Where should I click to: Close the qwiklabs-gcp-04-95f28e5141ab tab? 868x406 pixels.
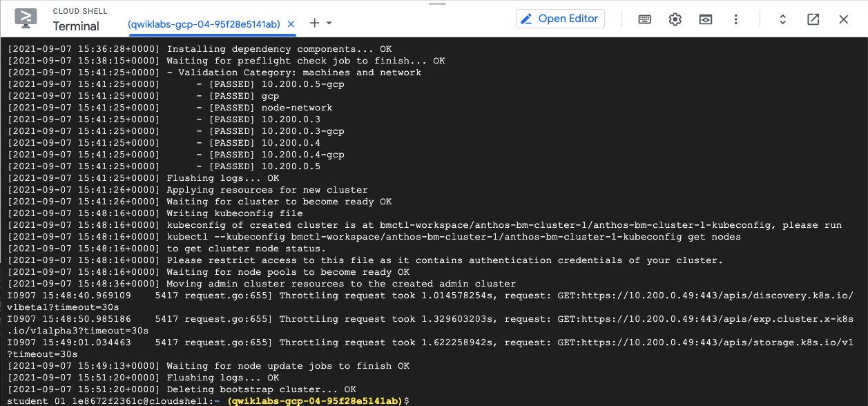[291, 23]
